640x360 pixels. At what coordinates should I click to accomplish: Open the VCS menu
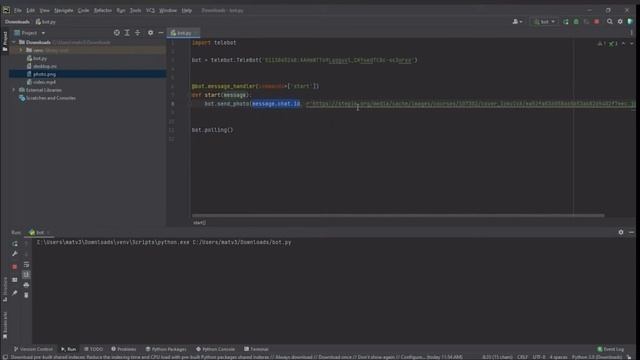click(150, 10)
